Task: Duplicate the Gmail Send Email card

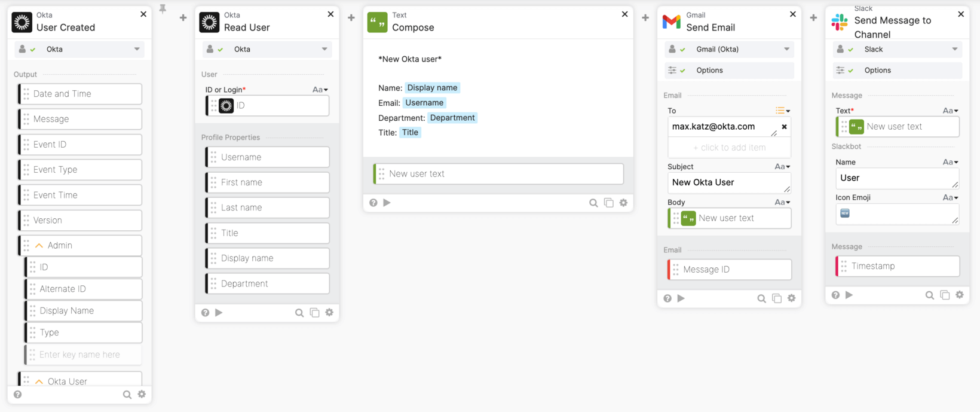Action: point(777,298)
